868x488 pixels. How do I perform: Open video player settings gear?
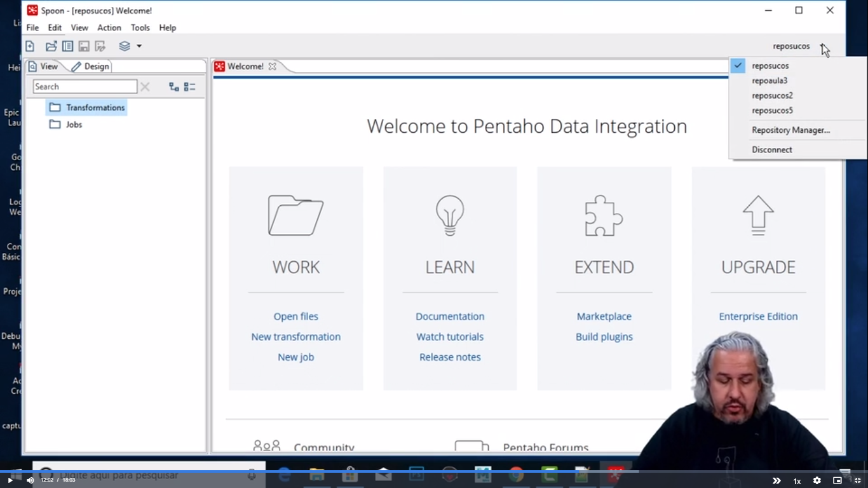click(817, 481)
